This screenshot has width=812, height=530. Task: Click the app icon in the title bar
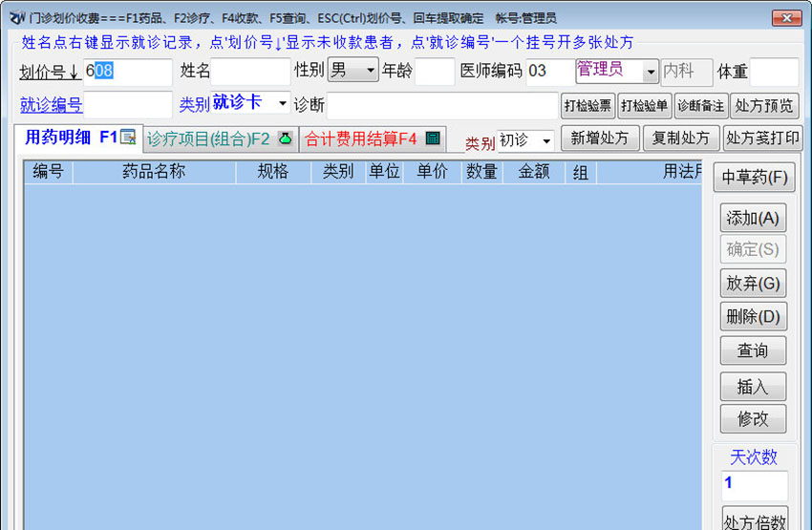17,18
